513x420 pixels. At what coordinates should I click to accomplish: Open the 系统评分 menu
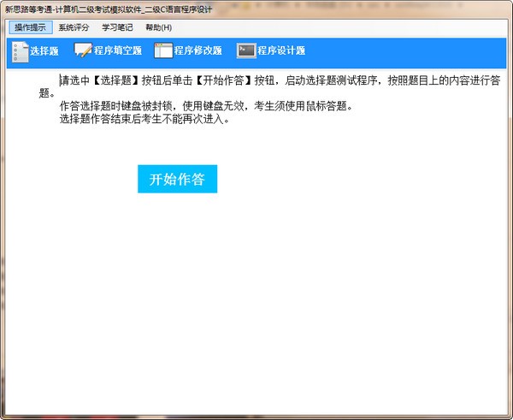pos(74,27)
